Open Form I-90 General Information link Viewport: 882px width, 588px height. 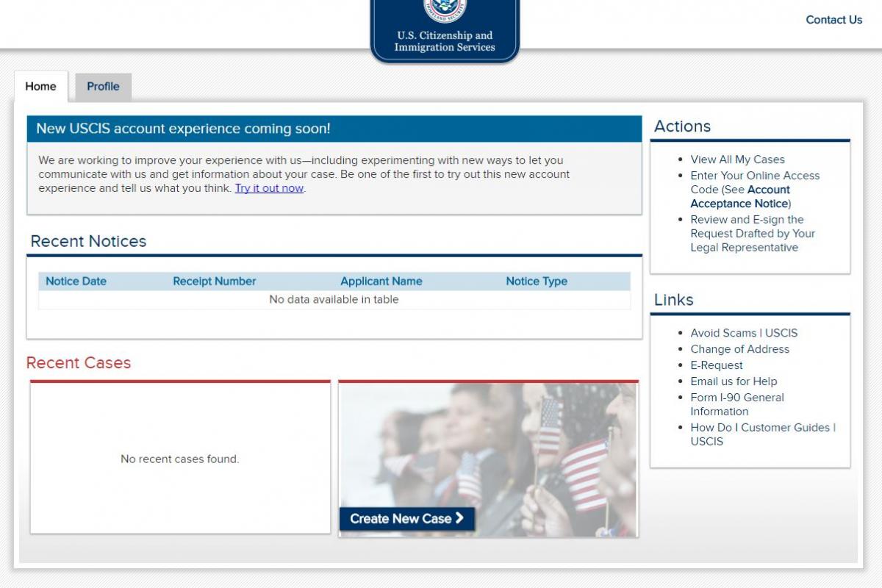(x=737, y=404)
